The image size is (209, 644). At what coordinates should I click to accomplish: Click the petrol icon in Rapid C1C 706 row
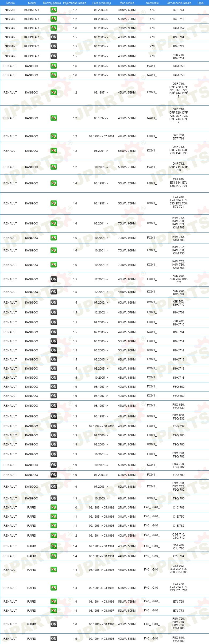54,507
